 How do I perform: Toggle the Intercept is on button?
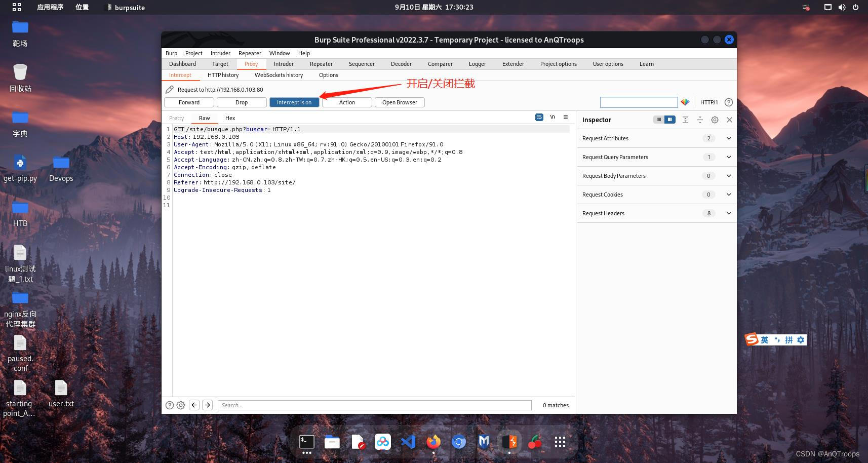pos(294,102)
